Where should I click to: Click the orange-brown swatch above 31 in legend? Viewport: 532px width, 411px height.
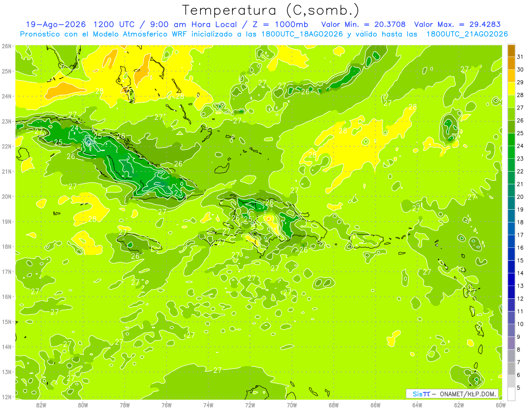[x=511, y=50]
